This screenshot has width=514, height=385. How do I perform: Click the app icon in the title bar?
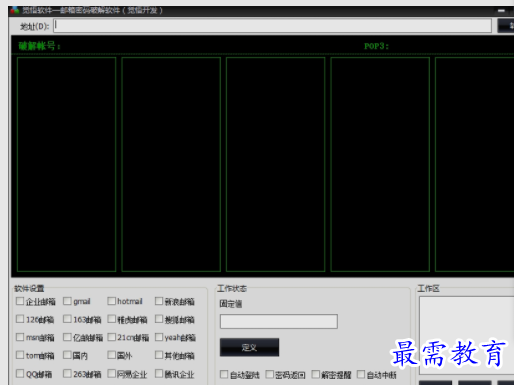[14, 10]
